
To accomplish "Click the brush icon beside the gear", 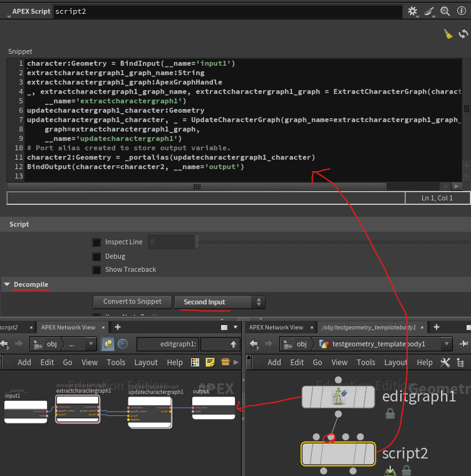I will (x=429, y=11).
